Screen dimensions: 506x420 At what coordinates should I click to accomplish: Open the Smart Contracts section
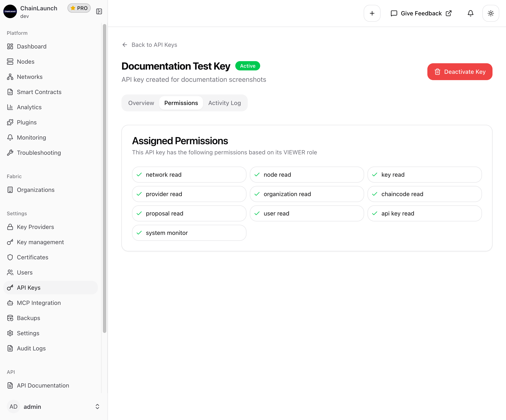[x=39, y=92]
